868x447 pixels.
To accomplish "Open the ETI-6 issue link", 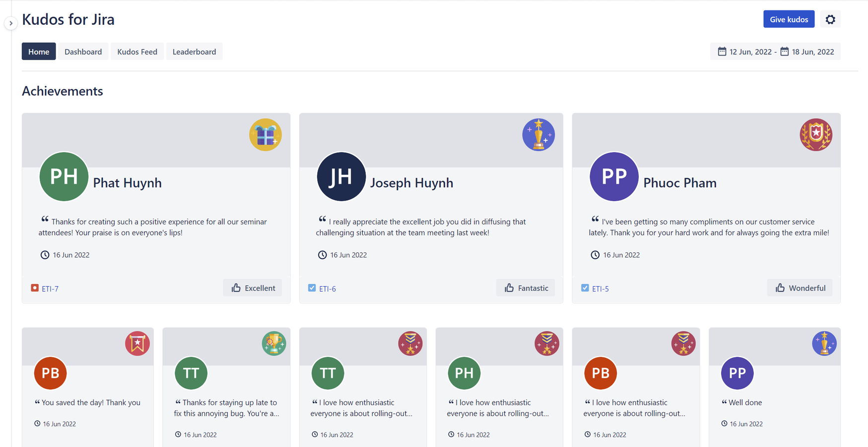I will tap(328, 289).
